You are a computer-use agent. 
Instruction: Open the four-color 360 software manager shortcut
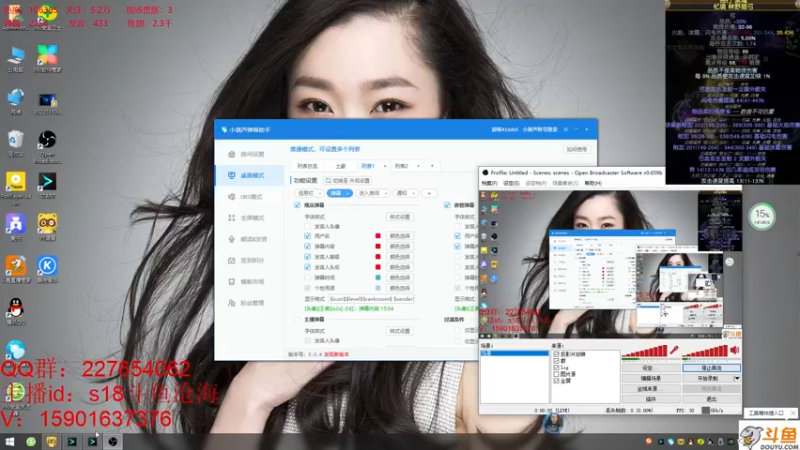47,58
